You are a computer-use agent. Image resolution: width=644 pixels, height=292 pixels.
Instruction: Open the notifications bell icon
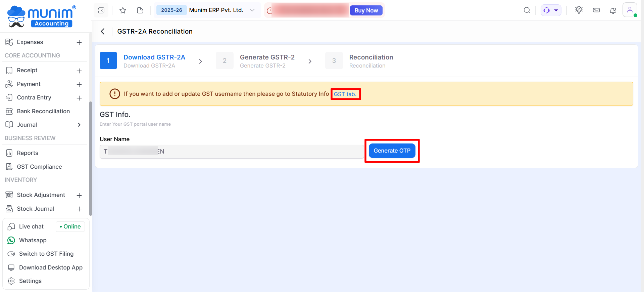coord(613,10)
